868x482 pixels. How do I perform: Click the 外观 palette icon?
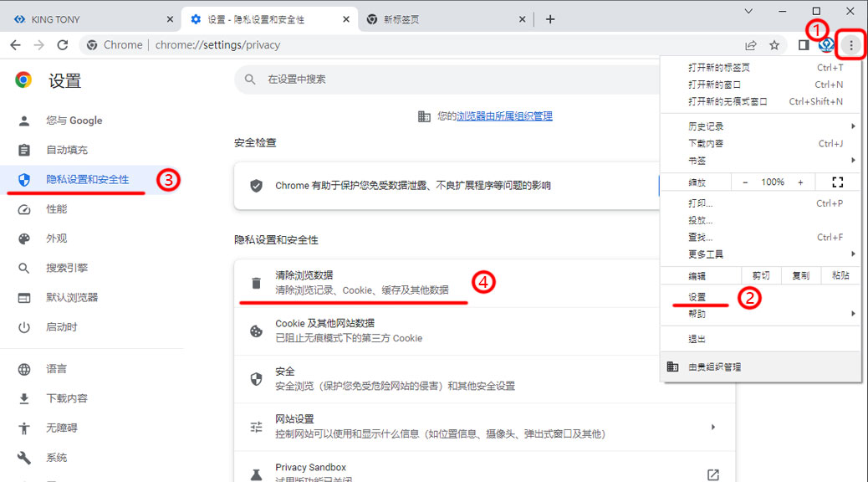[23, 238]
